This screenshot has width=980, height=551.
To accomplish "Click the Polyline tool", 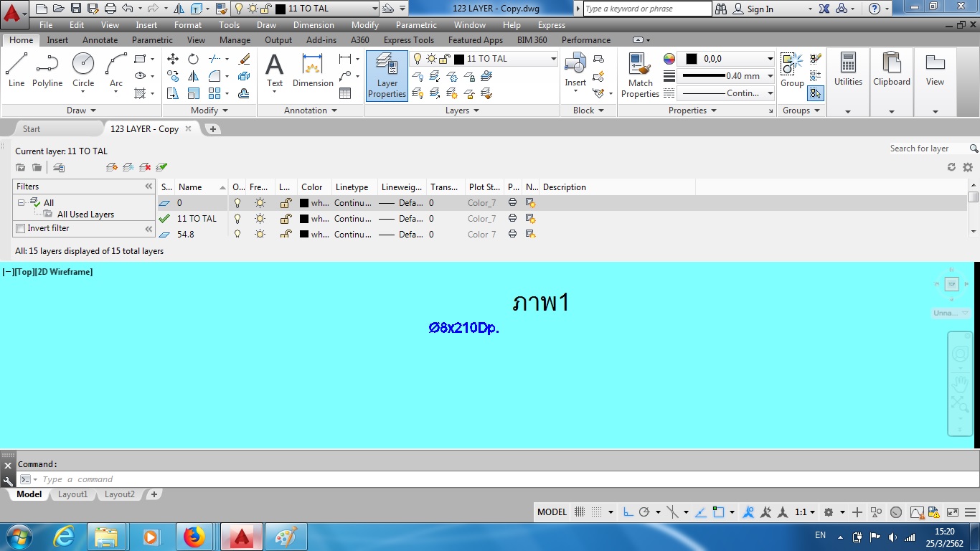I will 47,70.
